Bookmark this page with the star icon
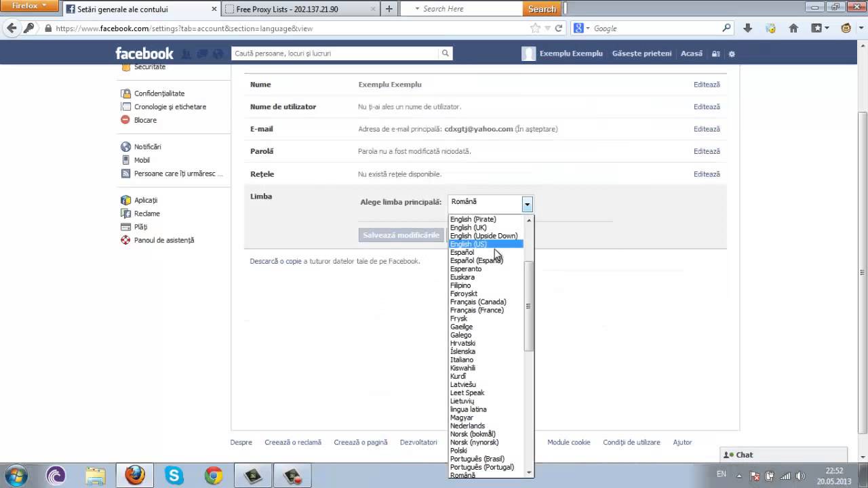 tap(536, 28)
